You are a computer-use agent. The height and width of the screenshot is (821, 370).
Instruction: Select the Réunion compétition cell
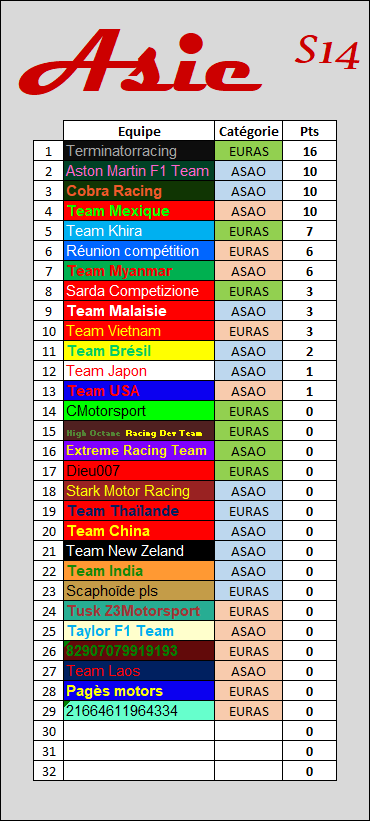(x=139, y=251)
